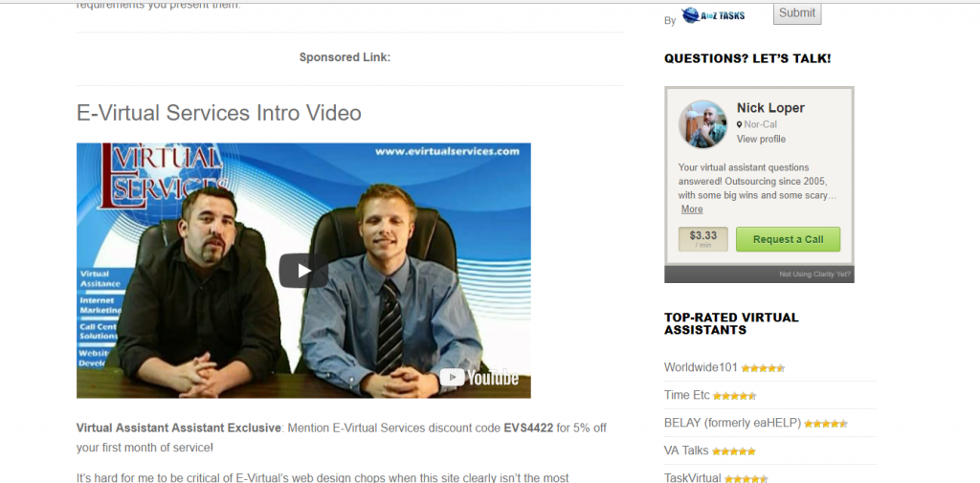Click BELAY star rating
Image resolution: width=980 pixels, height=483 pixels.
(826, 424)
